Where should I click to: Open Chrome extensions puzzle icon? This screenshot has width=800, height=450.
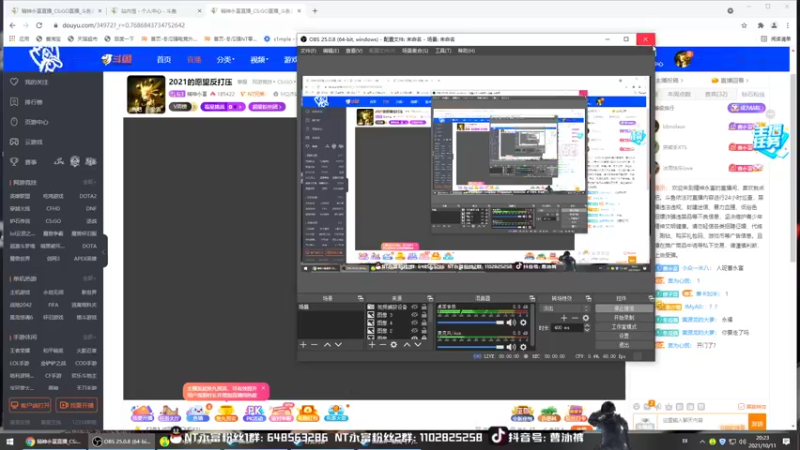pos(760,25)
